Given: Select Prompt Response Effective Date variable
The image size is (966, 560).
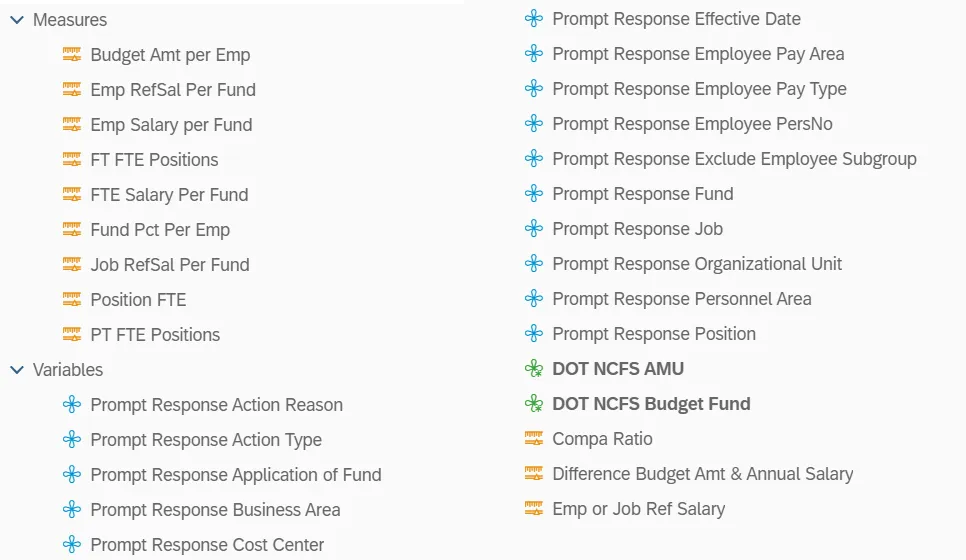Looking at the screenshot, I should pyautogui.click(x=676, y=19).
